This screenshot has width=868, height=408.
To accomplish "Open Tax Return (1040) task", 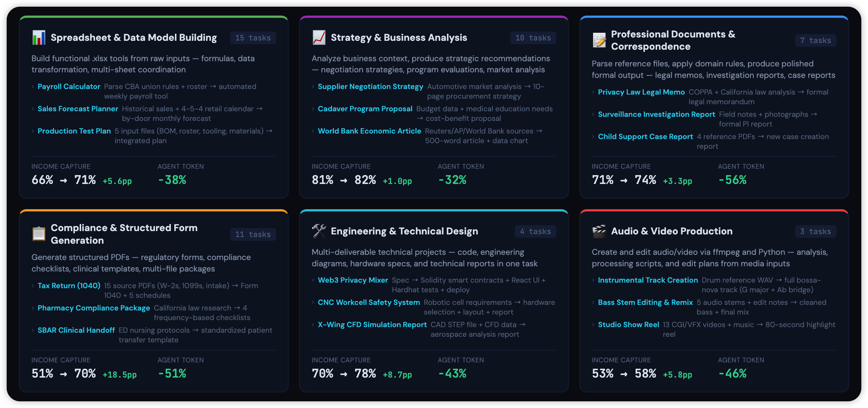I will click(x=69, y=286).
